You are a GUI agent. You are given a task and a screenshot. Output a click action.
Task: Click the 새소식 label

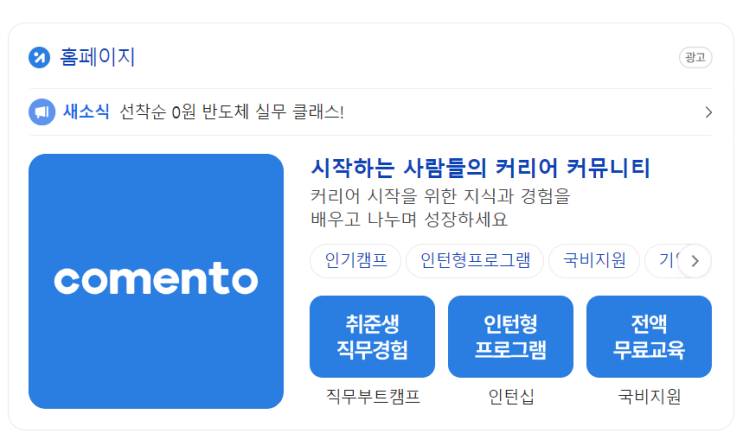86,112
